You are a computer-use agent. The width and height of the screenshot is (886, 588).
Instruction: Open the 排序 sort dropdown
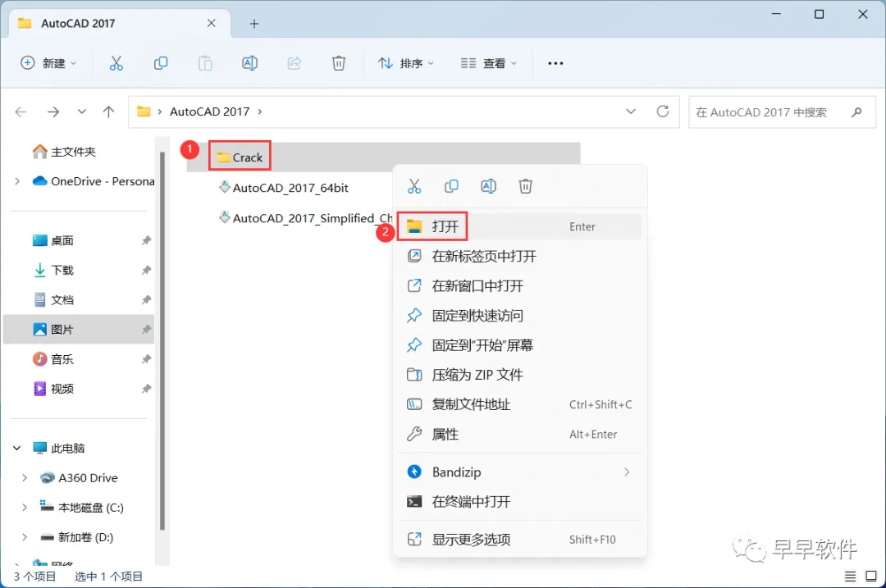pyautogui.click(x=406, y=63)
